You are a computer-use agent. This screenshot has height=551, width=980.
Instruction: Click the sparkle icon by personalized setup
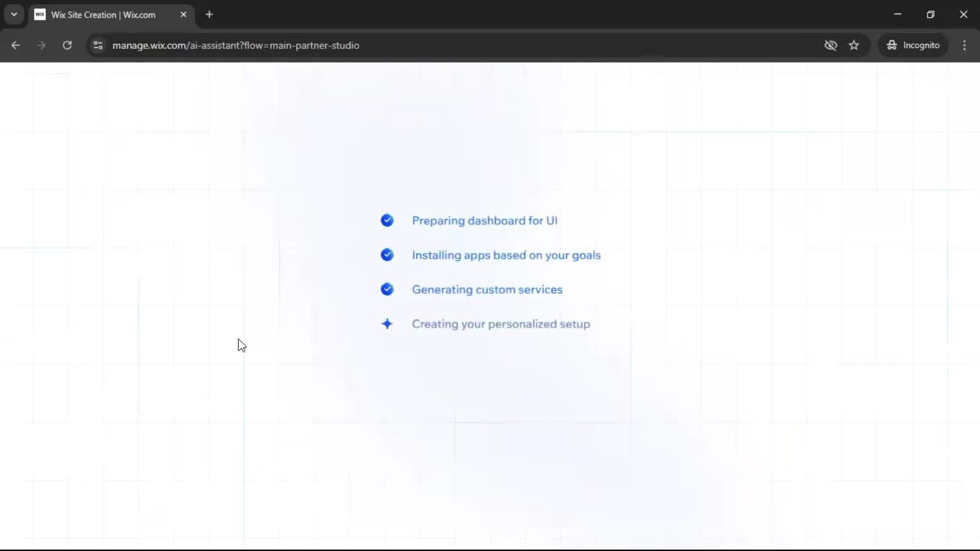[387, 324]
